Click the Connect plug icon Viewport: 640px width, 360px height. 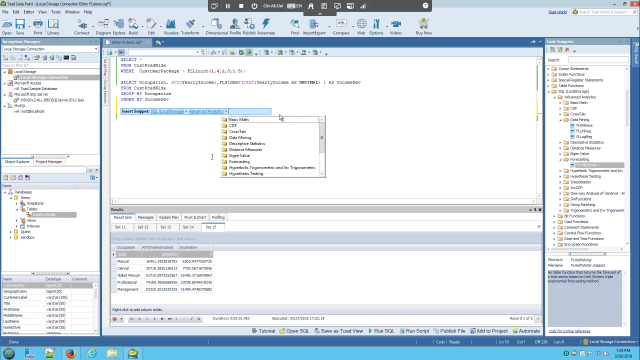point(82,27)
